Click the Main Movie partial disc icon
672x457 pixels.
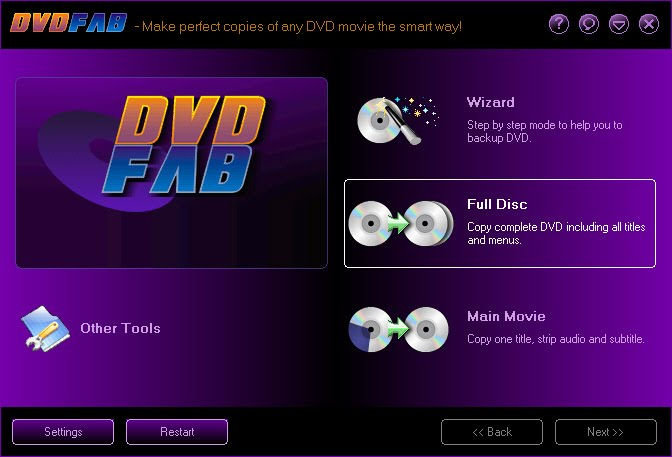click(398, 329)
